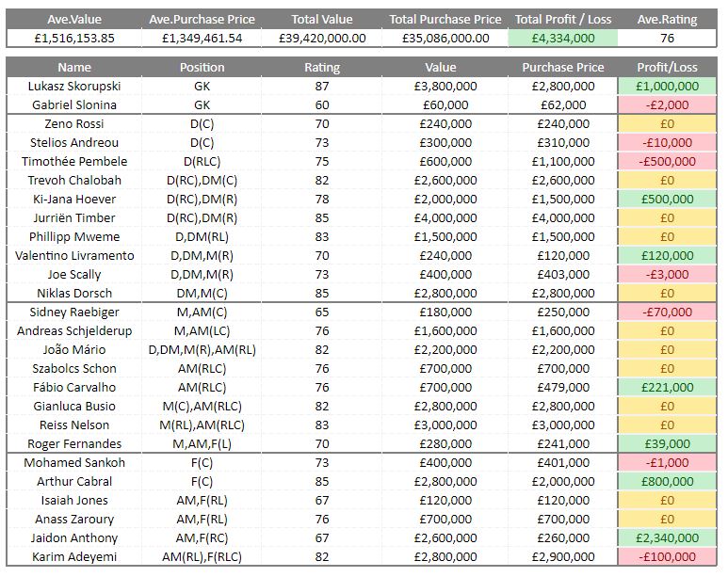Viewport: 728px width, 577px height.
Task: Select the Total Profit / Loss value cell
Action: pyautogui.click(x=563, y=38)
